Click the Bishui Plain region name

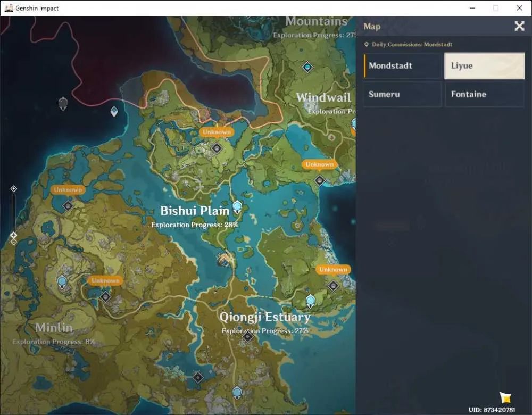pyautogui.click(x=195, y=211)
